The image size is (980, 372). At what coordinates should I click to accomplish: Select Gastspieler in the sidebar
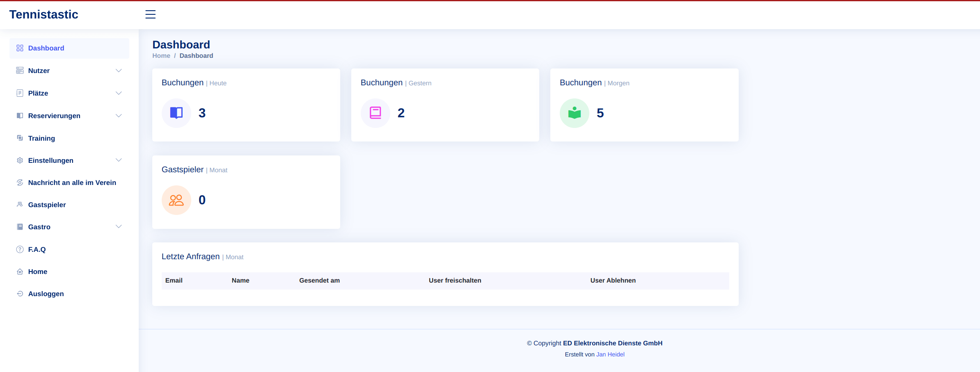tap(47, 205)
